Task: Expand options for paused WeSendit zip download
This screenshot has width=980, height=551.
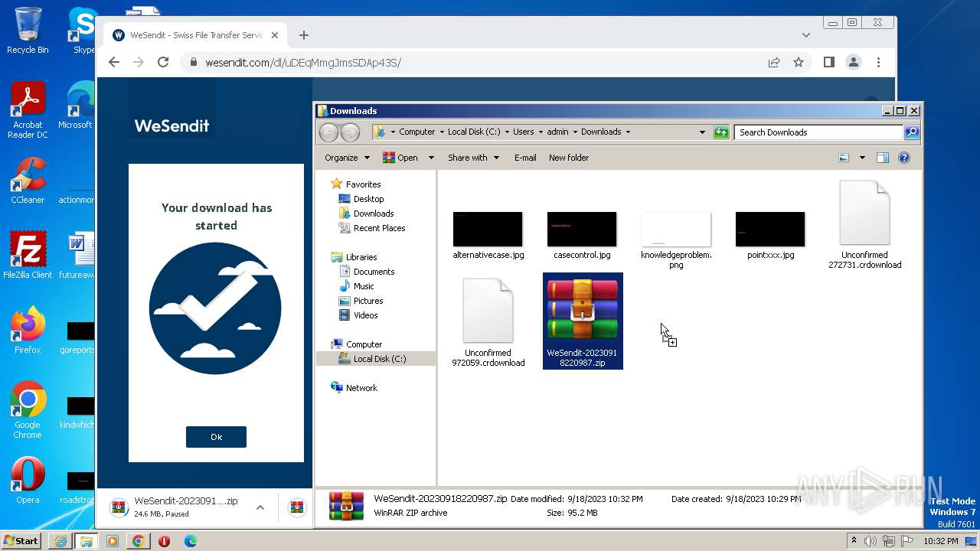Action: coord(260,507)
